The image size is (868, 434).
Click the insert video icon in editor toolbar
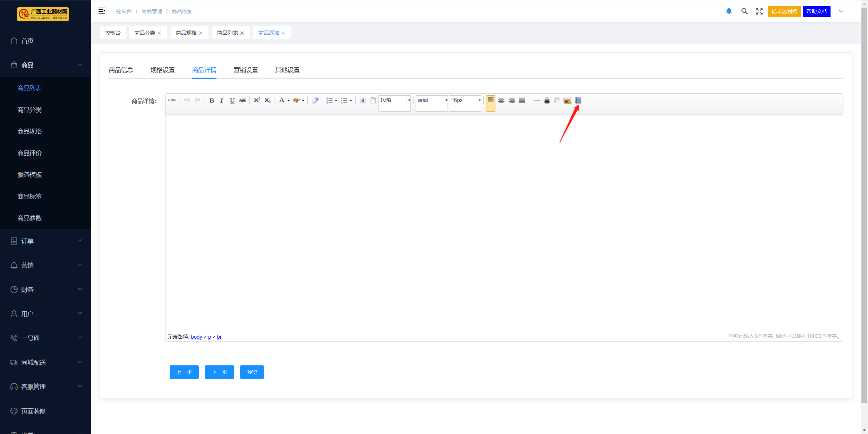578,101
